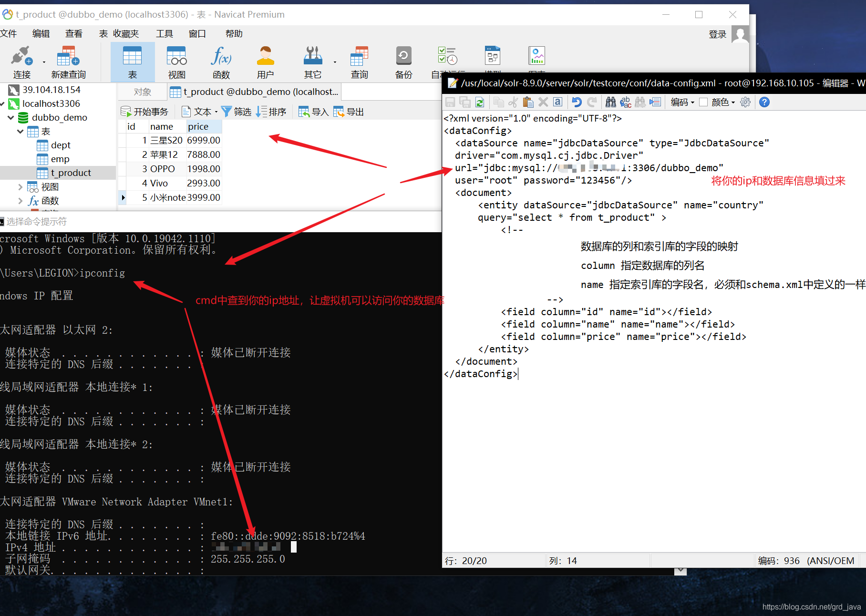Click the 导出 (Export) button
The width and height of the screenshot is (866, 616).
[x=349, y=112]
